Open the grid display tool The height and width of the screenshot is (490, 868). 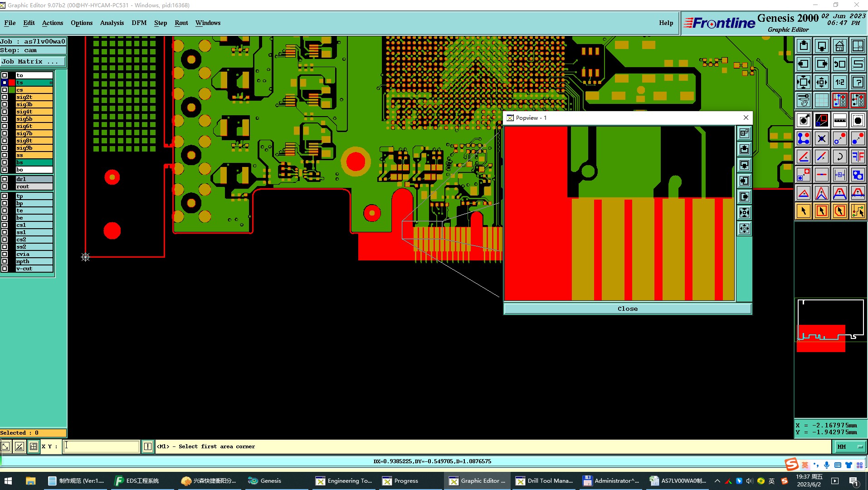tap(821, 100)
